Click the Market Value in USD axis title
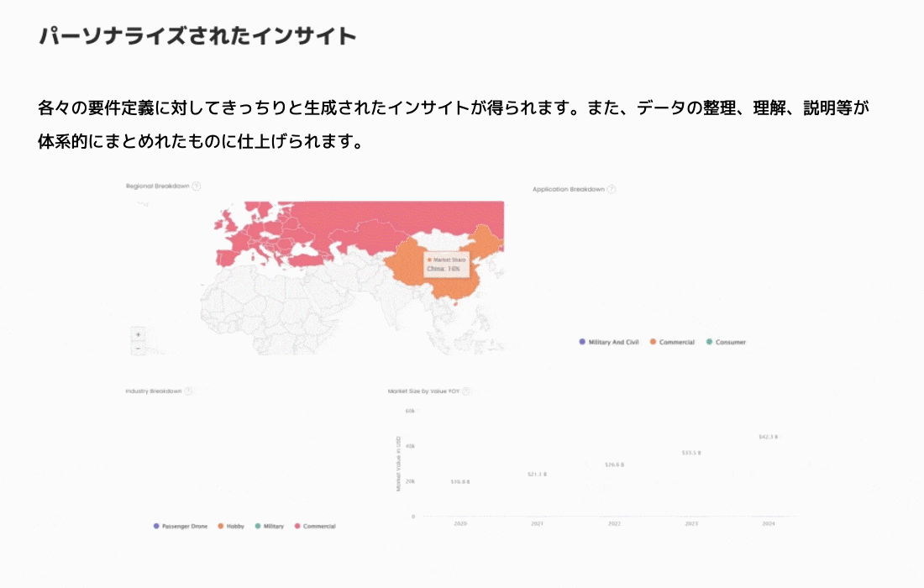 tap(398, 464)
